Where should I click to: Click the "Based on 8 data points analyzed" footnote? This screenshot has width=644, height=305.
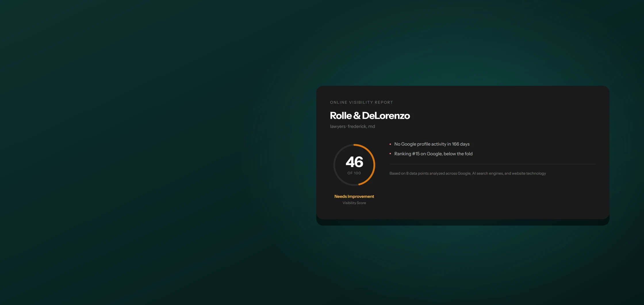[467, 174]
